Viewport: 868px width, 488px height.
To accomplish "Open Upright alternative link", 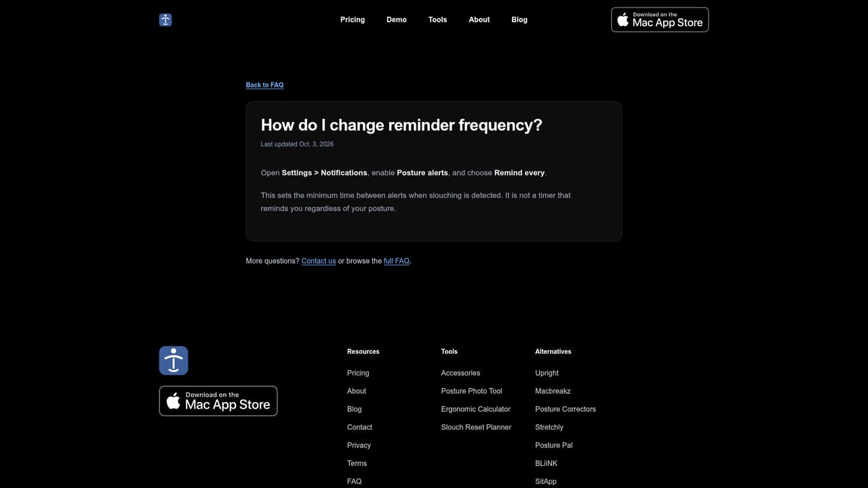I will tap(547, 373).
